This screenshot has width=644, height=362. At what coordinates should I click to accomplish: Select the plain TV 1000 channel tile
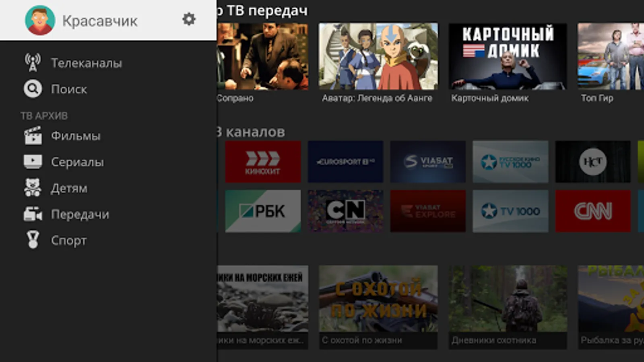pos(510,211)
